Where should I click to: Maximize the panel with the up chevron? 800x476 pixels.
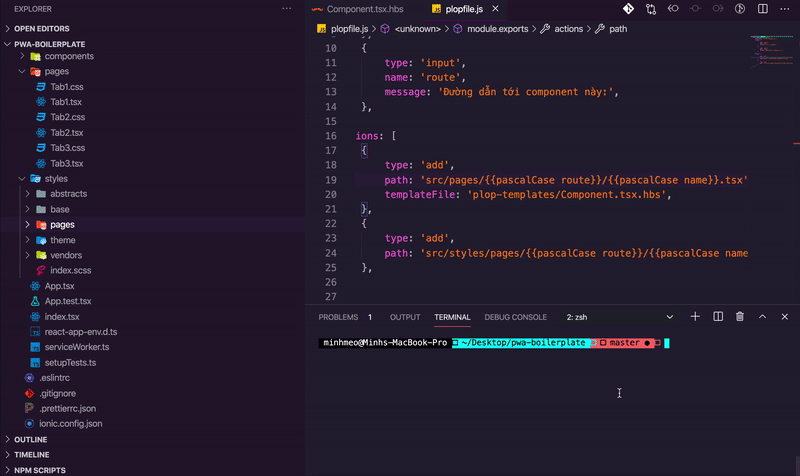762,317
